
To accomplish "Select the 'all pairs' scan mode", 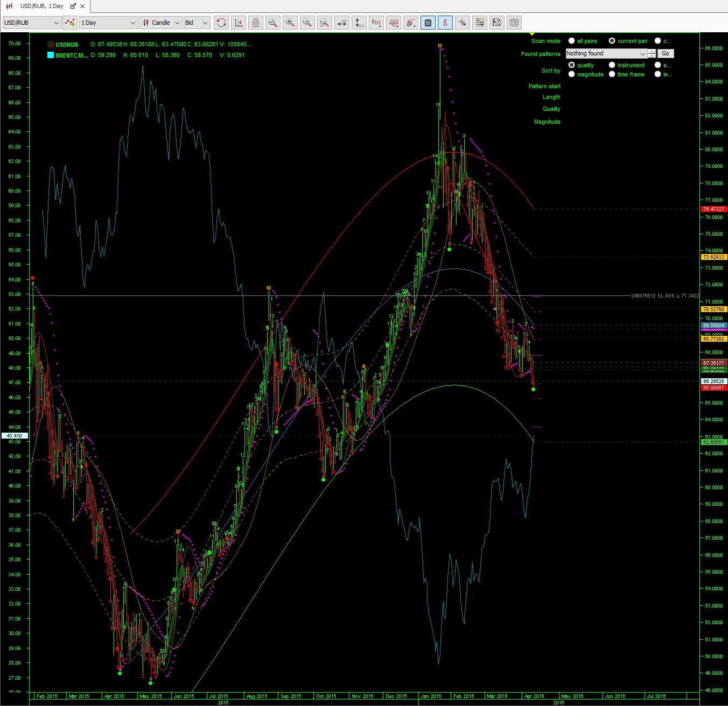I will coord(572,41).
